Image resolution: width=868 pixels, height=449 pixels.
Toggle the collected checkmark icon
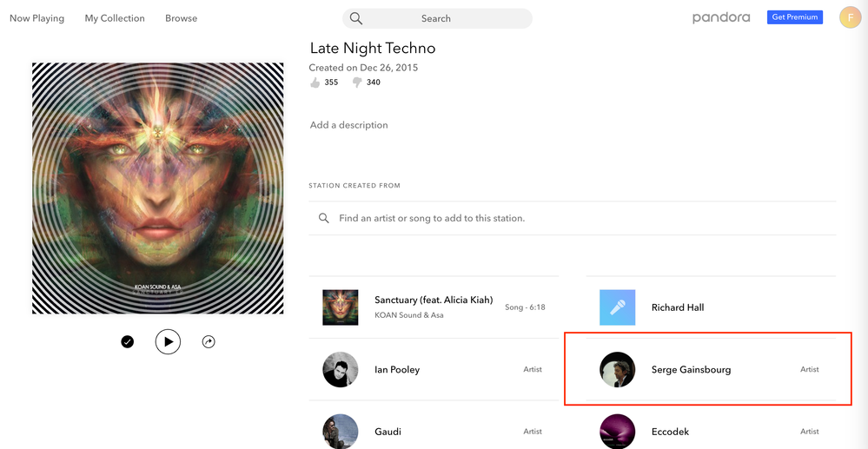pyautogui.click(x=128, y=342)
